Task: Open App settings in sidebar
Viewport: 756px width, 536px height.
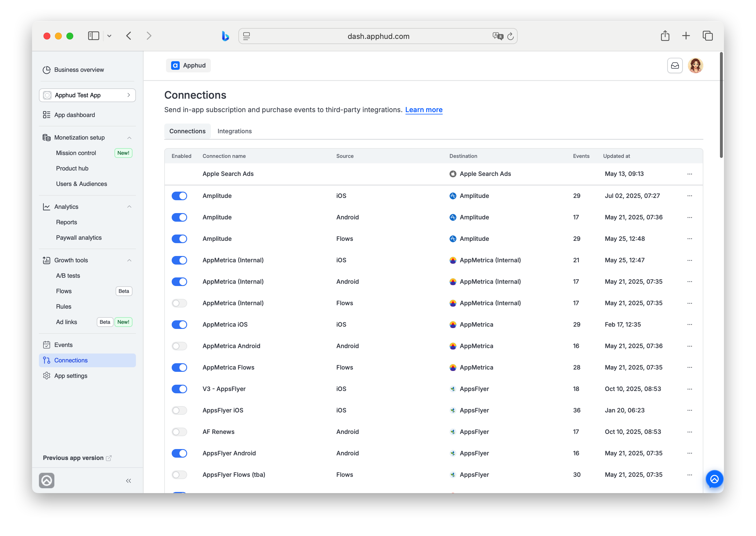Action: (71, 376)
